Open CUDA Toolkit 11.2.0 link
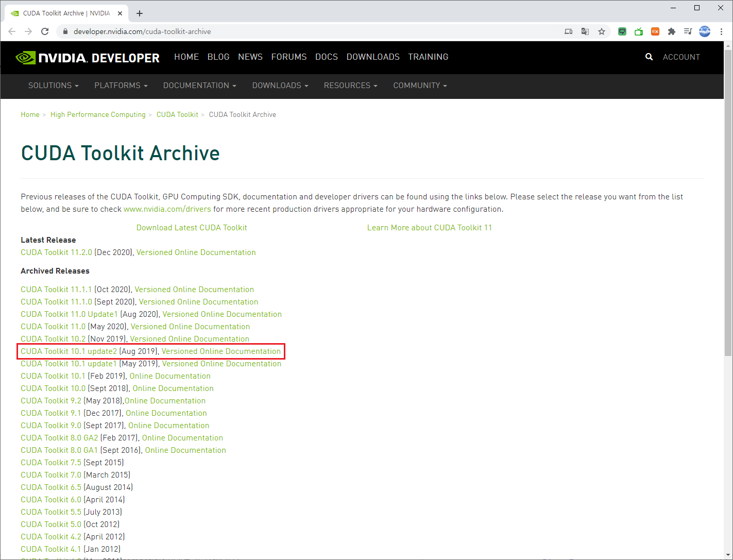This screenshot has height=560, width=733. [56, 252]
